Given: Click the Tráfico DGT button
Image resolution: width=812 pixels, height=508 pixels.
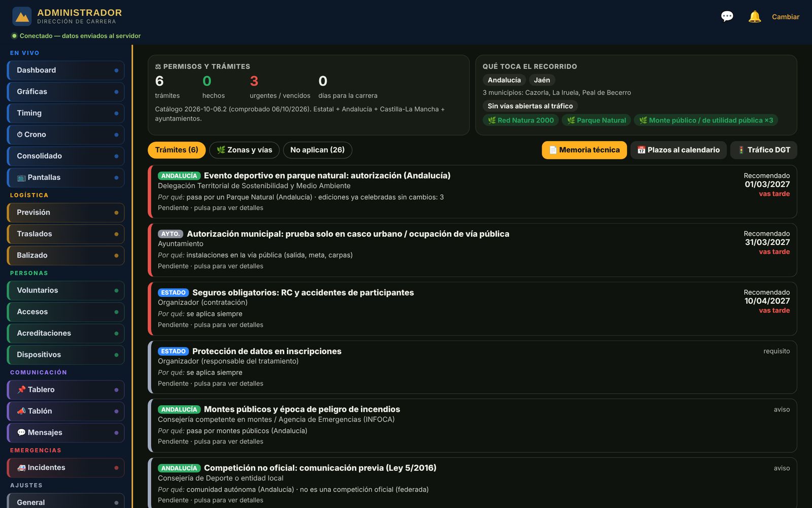Looking at the screenshot, I should pos(763,150).
